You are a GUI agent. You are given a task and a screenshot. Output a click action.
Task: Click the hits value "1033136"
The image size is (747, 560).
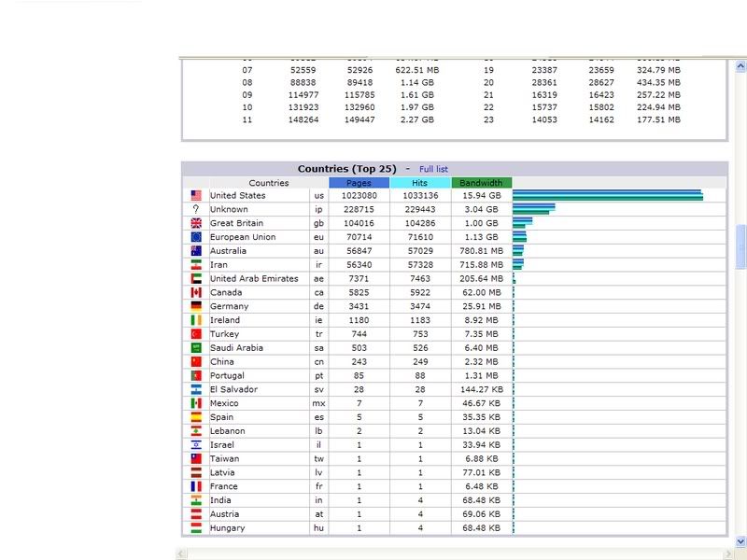(420, 196)
